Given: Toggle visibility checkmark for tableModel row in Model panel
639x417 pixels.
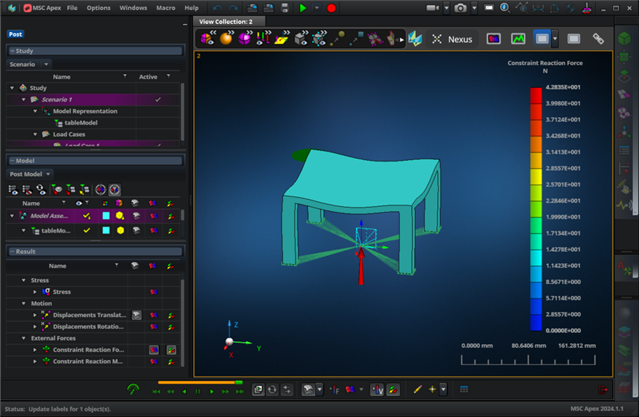Looking at the screenshot, I should pyautogui.click(x=86, y=230).
